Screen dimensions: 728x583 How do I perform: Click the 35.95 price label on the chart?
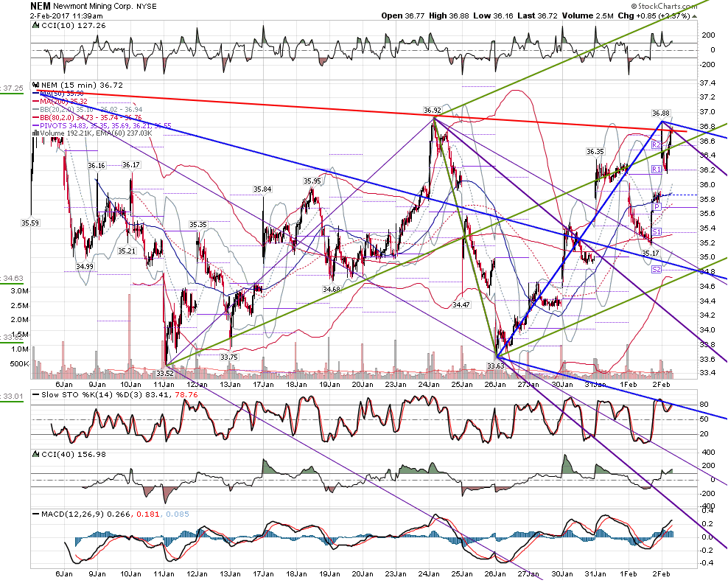pos(312,181)
